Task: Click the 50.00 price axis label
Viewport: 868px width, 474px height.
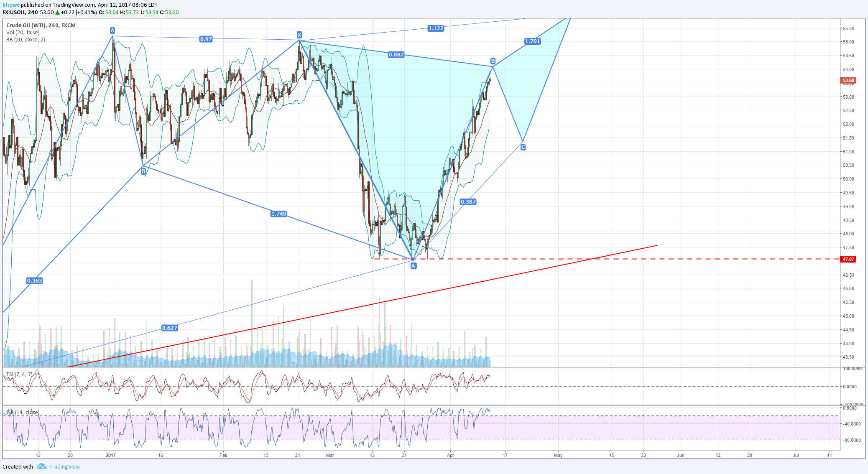Action: click(x=848, y=179)
